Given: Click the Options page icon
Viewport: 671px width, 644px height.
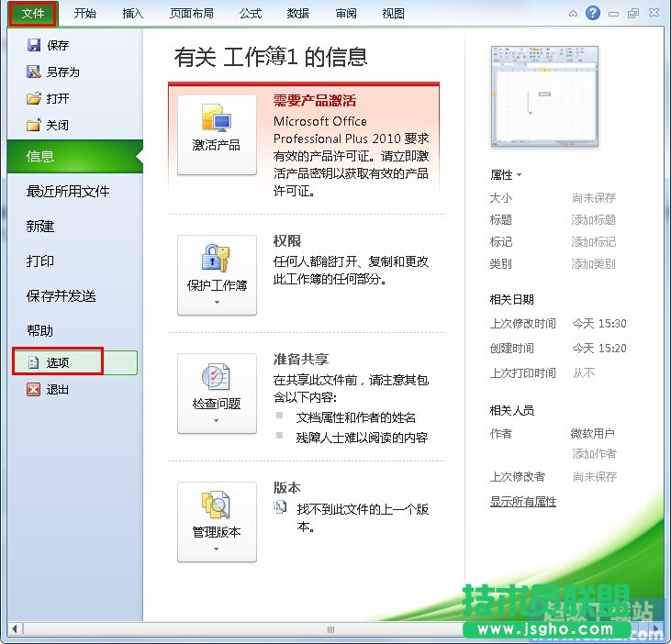Looking at the screenshot, I should tap(33, 362).
